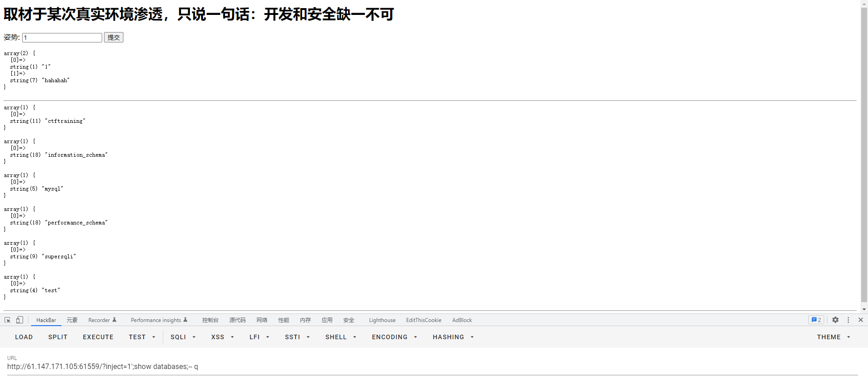
Task: Expand the LFI dropdown menu
Action: pyautogui.click(x=259, y=337)
